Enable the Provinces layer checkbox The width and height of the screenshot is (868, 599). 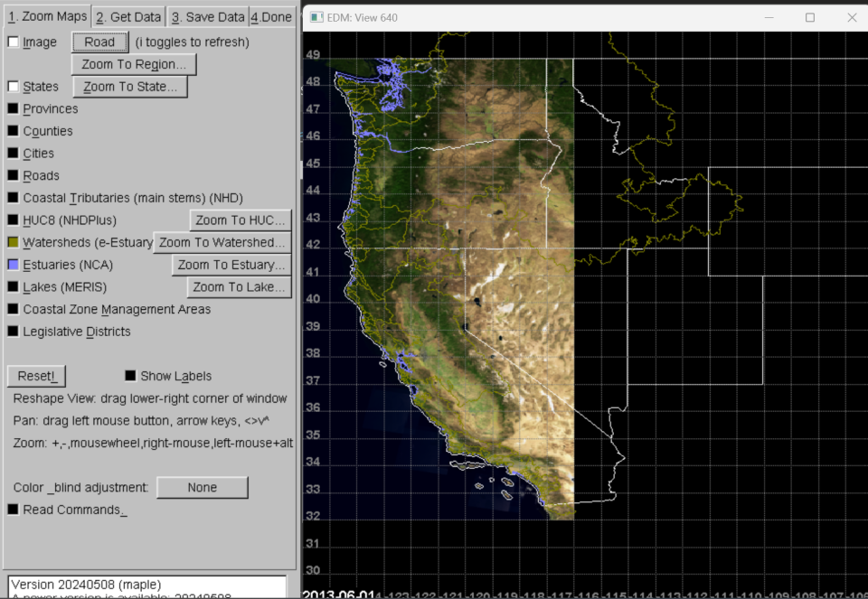tap(14, 109)
